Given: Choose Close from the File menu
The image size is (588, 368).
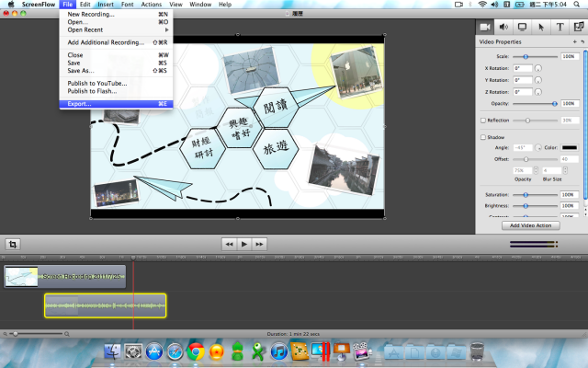Looking at the screenshot, I should coord(116,55).
